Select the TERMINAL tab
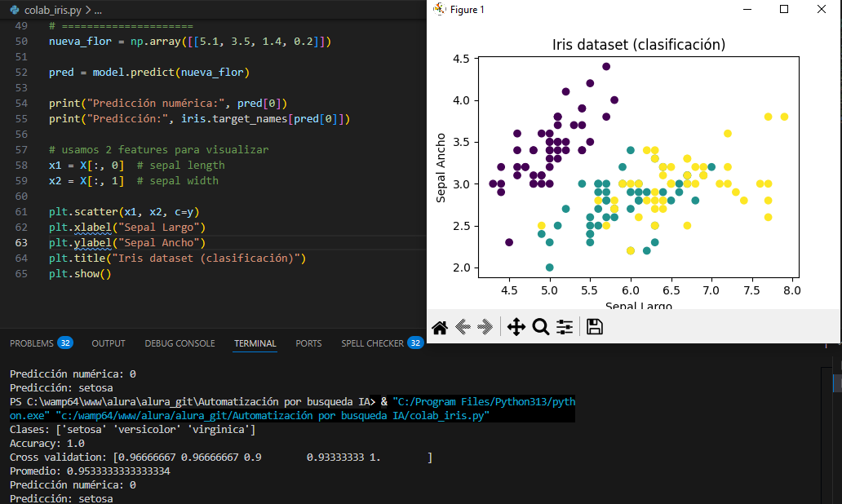 pos(255,343)
